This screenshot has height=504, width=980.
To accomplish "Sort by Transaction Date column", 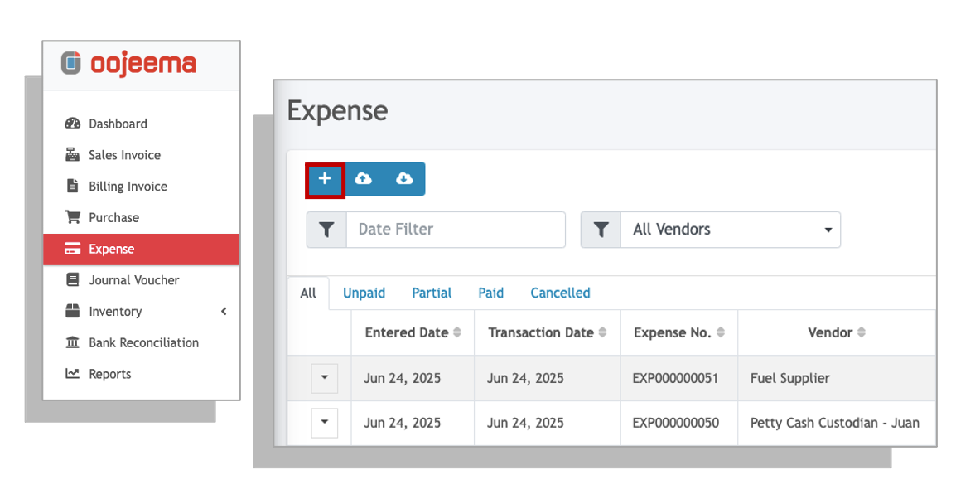I will (x=547, y=332).
